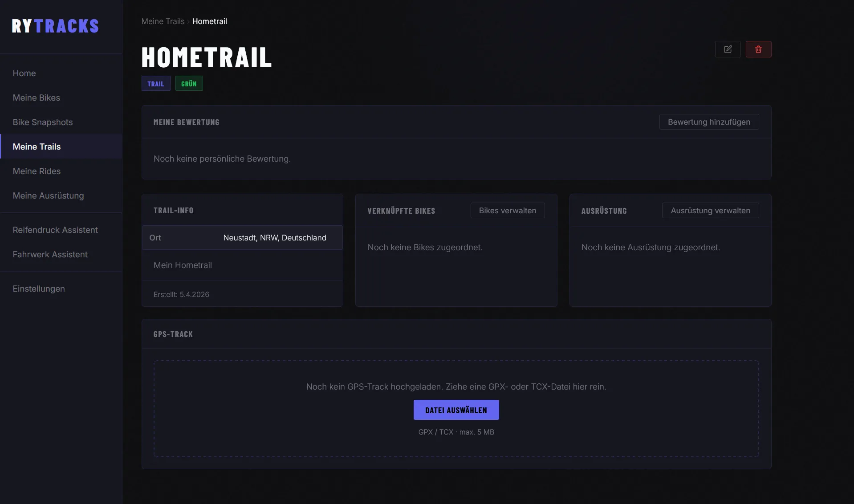Click the Ort location row
854x504 pixels.
pyautogui.click(x=242, y=238)
